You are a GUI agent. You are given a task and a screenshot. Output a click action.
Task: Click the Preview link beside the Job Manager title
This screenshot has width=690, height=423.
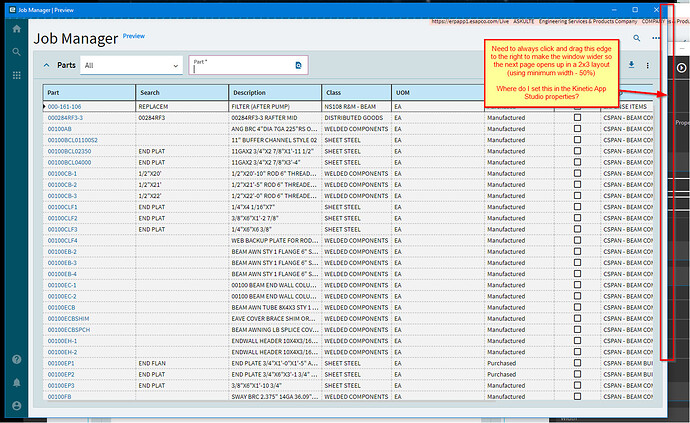coord(134,36)
